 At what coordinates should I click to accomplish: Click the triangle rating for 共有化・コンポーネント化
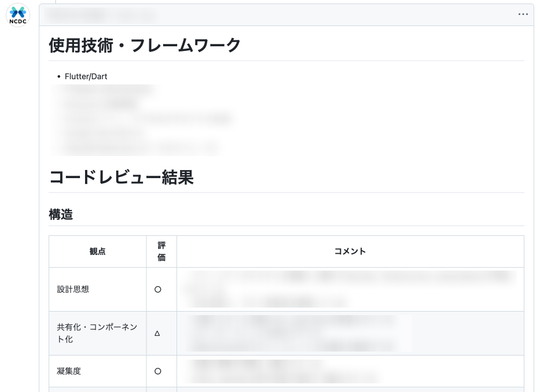(157, 334)
